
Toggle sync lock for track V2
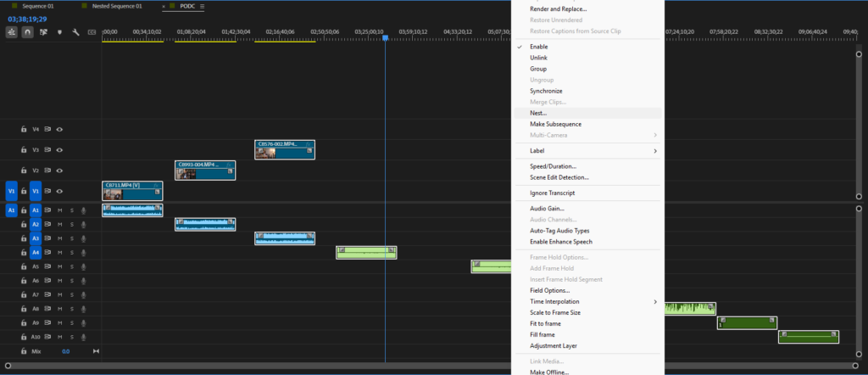(x=47, y=171)
